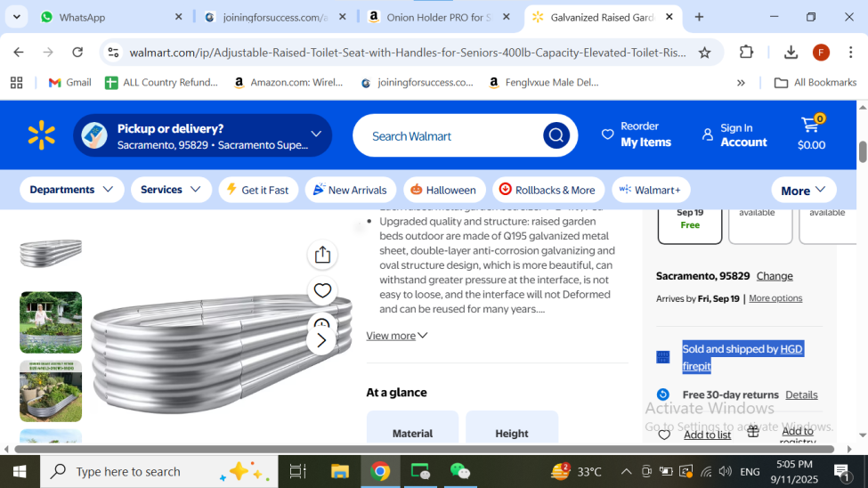
Task: Open New Arrivals section
Action: tap(351, 190)
